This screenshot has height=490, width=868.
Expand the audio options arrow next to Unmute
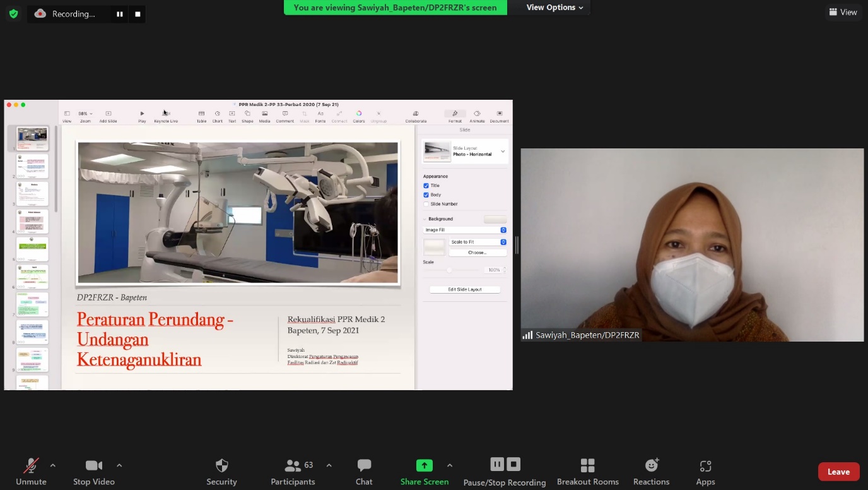pyautogui.click(x=52, y=465)
